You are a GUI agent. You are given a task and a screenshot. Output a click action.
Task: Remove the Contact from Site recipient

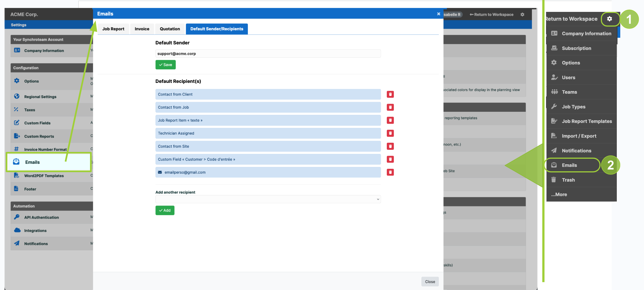[390, 146]
